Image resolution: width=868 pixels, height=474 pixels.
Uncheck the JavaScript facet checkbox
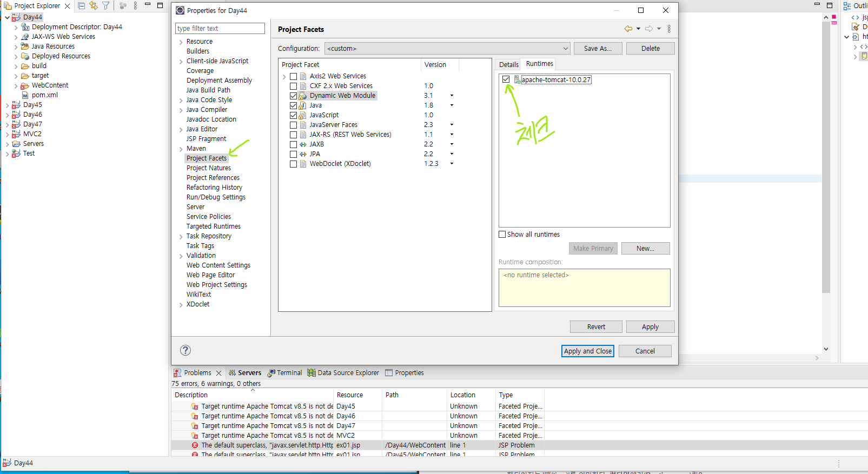coord(293,115)
